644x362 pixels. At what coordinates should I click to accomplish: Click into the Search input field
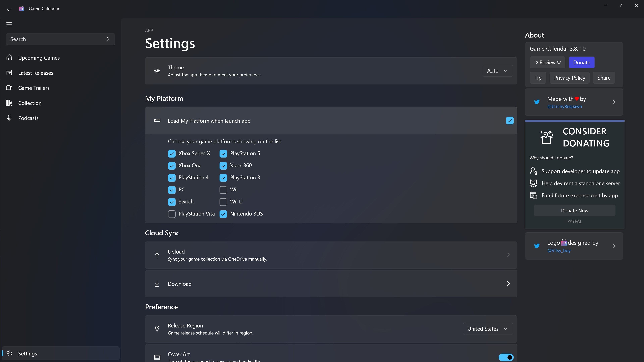click(55, 39)
